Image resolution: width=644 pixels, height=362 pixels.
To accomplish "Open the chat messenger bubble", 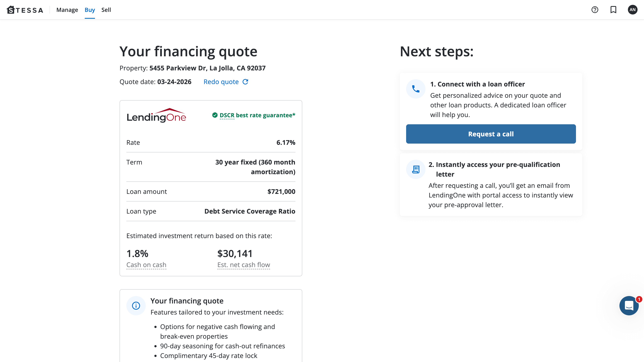I will coord(629,305).
